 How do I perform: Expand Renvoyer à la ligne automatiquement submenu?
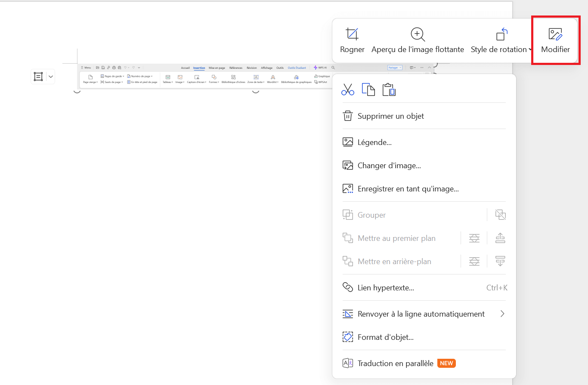(x=502, y=314)
